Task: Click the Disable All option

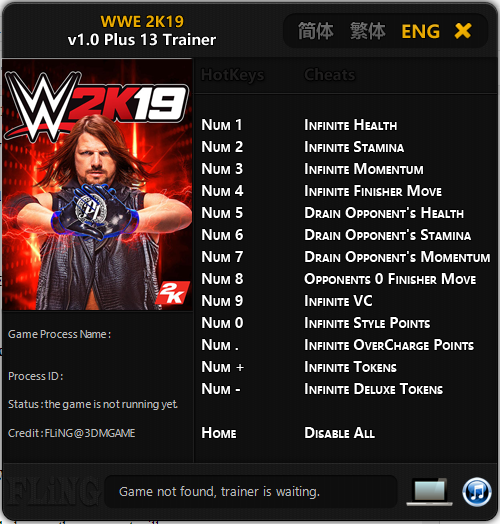Action: coord(339,433)
